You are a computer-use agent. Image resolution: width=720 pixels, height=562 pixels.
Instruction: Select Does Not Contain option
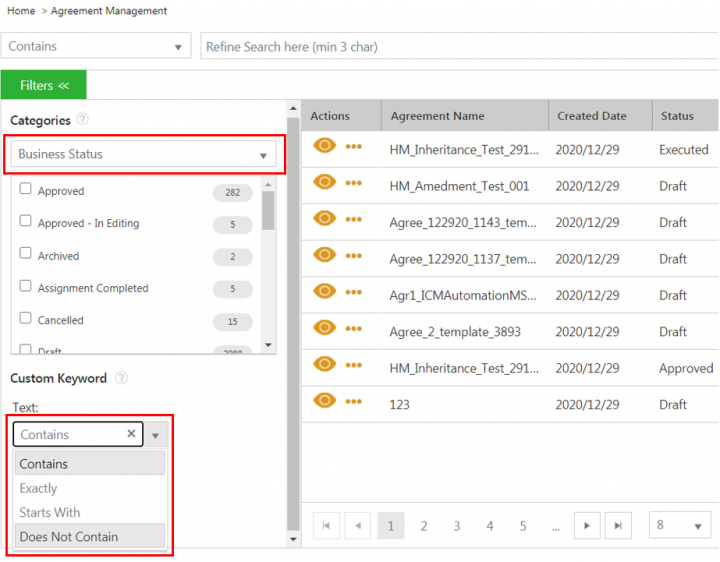(90, 536)
